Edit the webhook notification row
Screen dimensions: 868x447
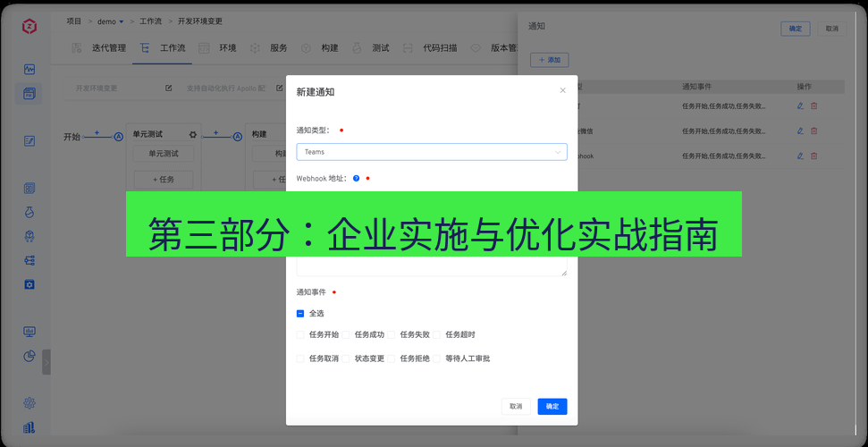800,156
